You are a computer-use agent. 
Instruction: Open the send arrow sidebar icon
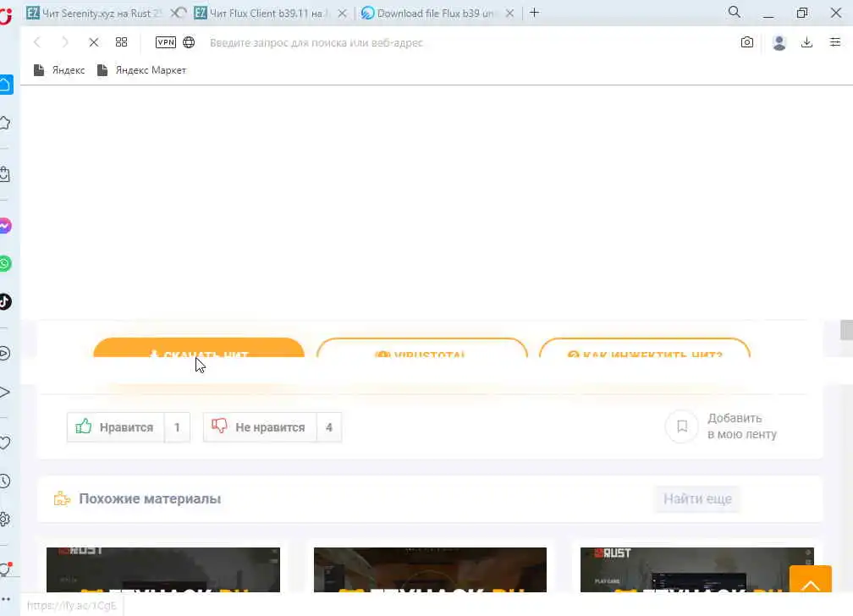click(5, 392)
